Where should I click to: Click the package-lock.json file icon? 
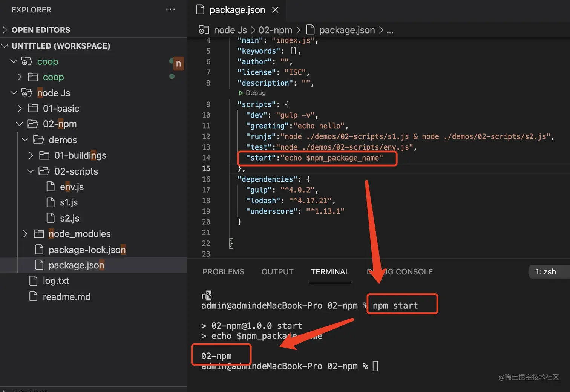point(39,250)
